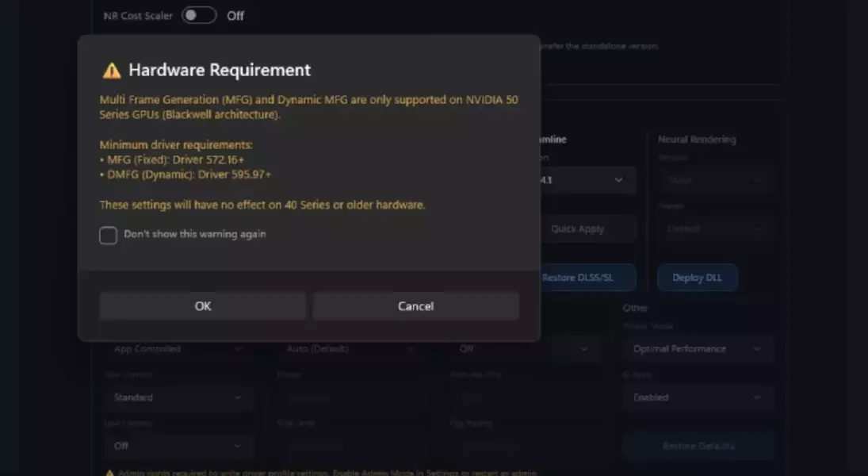Tick the Don't show this warning again checkbox
868x476 pixels.
108,235
